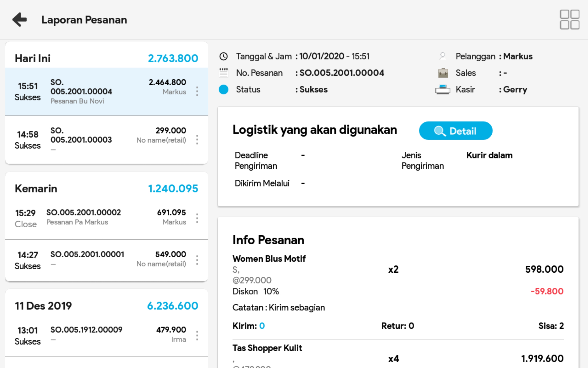Open options menu for order SO.005.2001.00004
This screenshot has height=368, width=588.
[197, 91]
